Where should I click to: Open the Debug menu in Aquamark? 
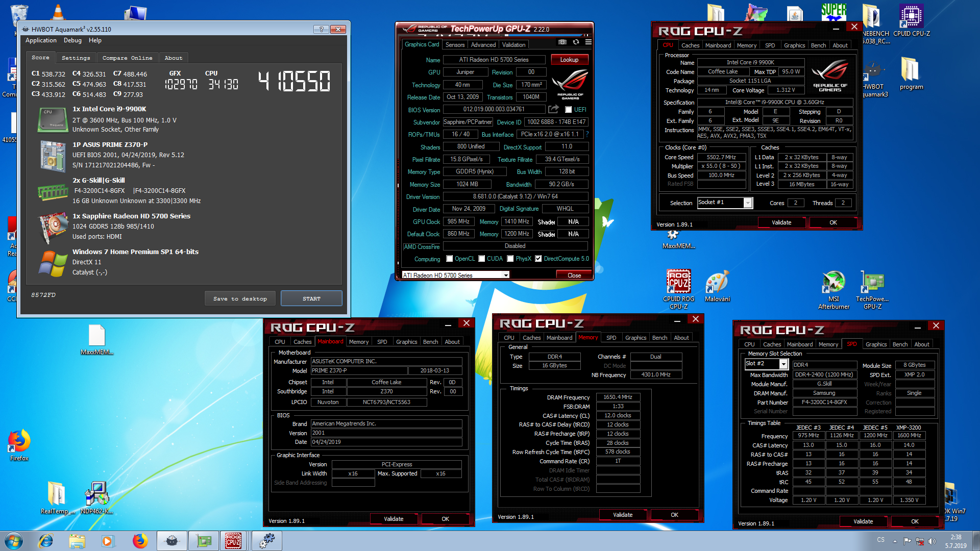72,40
